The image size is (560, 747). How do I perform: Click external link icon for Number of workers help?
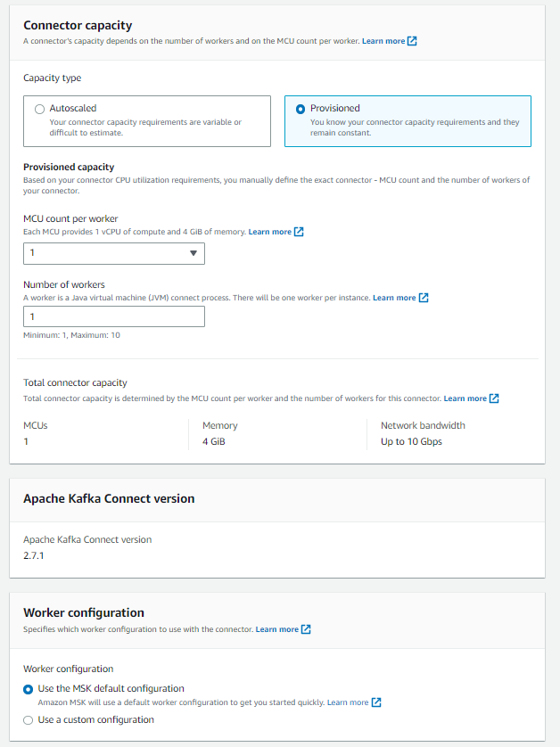[424, 298]
